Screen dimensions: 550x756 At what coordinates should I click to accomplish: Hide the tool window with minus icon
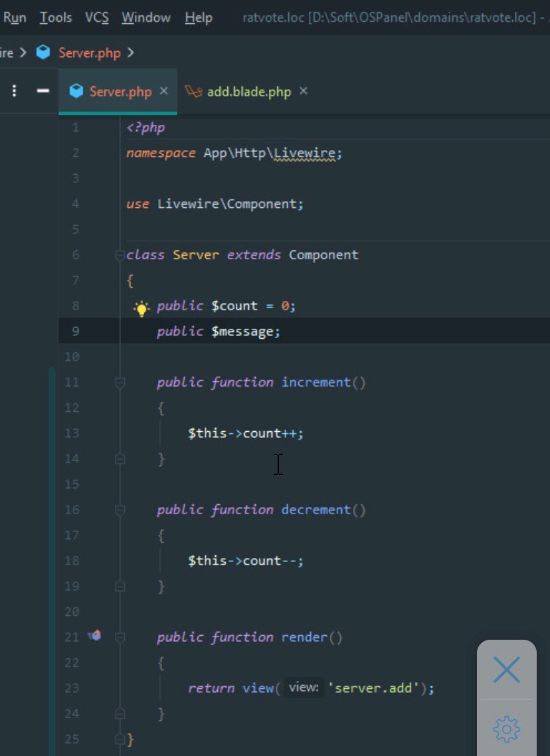(x=43, y=90)
